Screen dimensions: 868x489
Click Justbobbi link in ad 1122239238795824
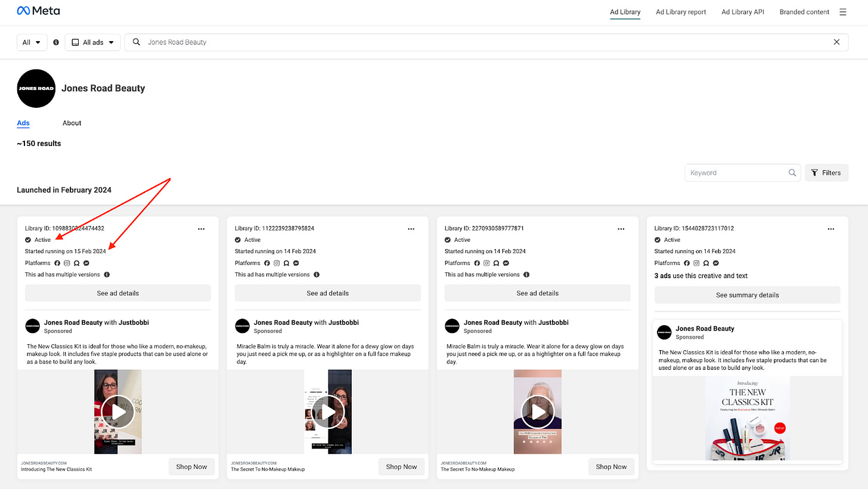click(x=344, y=322)
